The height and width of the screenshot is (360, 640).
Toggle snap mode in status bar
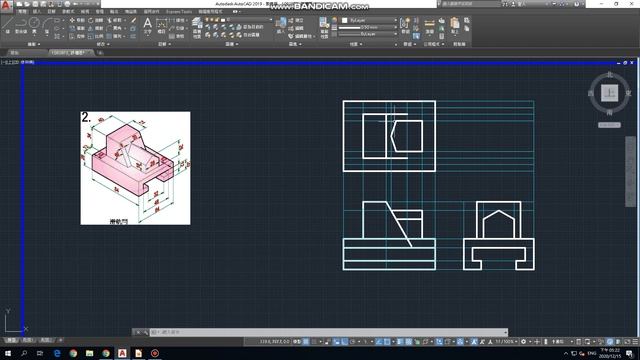pos(314,342)
